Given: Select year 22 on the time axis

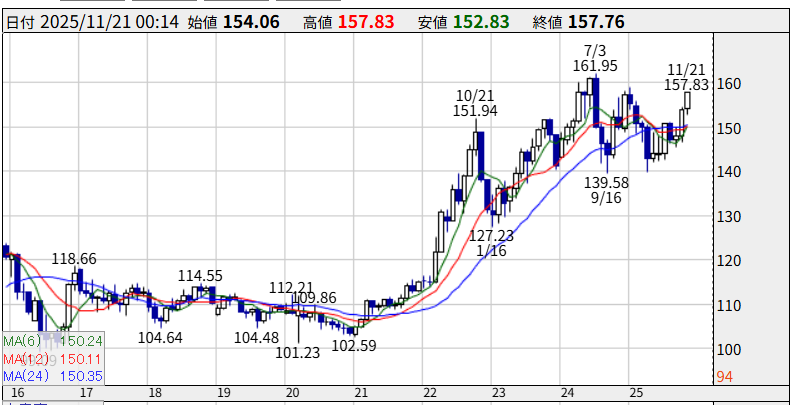Looking at the screenshot, I should pyautogui.click(x=430, y=393).
